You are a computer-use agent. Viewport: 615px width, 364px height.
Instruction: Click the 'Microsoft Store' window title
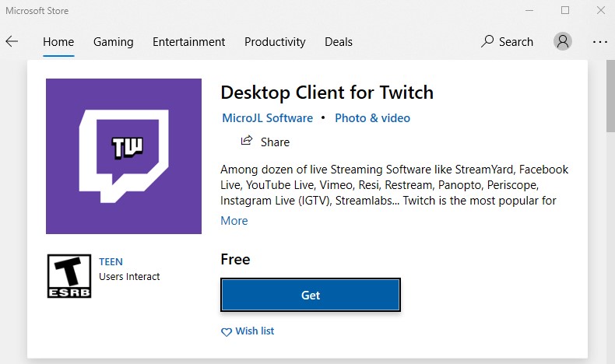coord(37,11)
